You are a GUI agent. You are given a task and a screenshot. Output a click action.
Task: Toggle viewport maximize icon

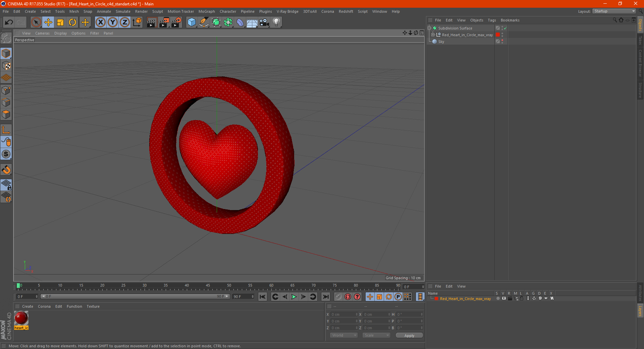[x=422, y=33]
